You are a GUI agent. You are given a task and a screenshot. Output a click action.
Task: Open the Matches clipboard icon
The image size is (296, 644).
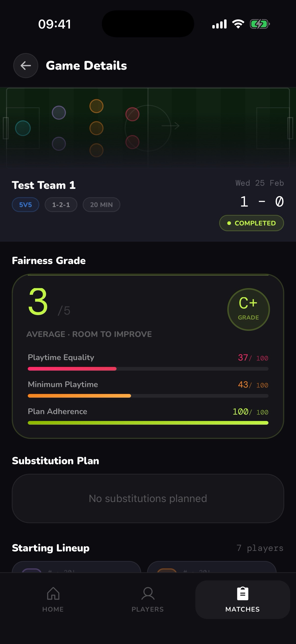point(242,594)
